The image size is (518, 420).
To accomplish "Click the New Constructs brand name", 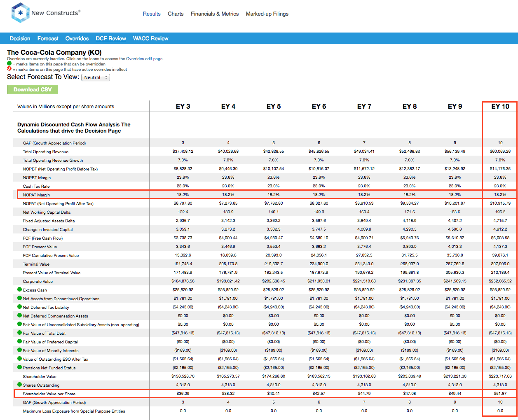I will click(x=56, y=13).
